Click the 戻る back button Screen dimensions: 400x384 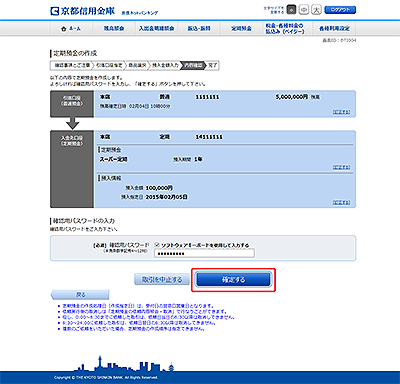(80, 295)
